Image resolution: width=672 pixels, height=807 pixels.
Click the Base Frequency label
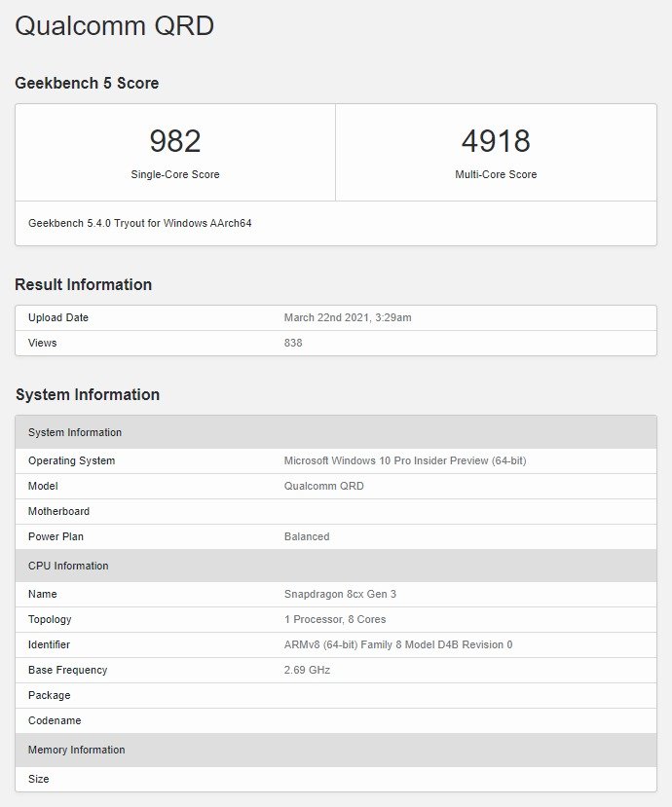(x=67, y=670)
